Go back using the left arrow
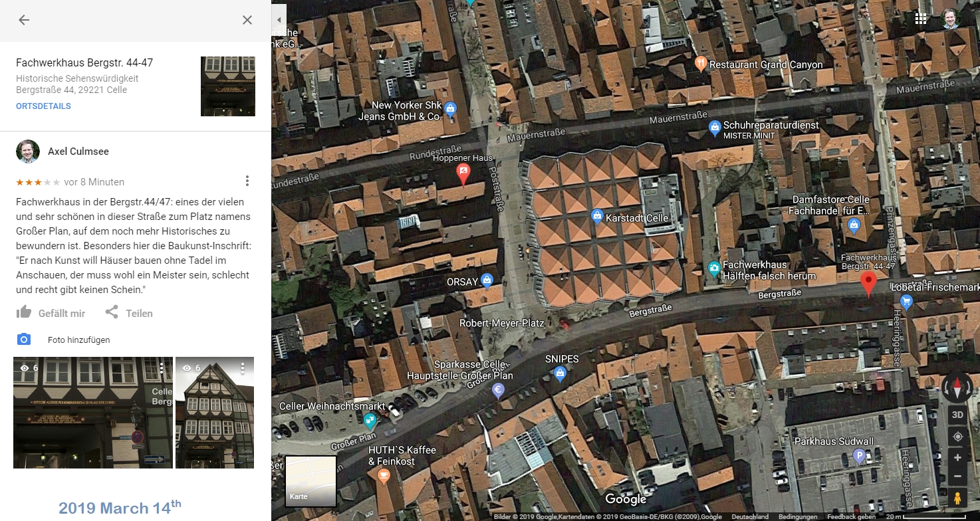The image size is (980, 521). [24, 20]
